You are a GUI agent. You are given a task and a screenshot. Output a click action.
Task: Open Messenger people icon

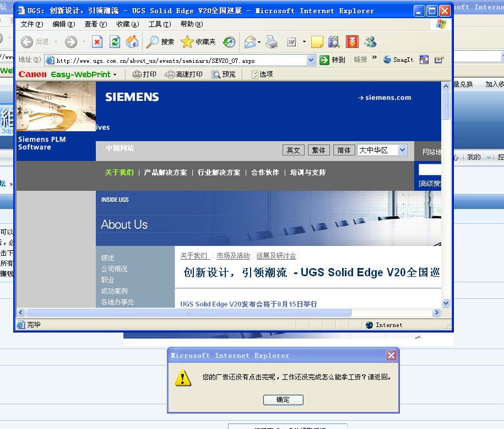coord(370,42)
